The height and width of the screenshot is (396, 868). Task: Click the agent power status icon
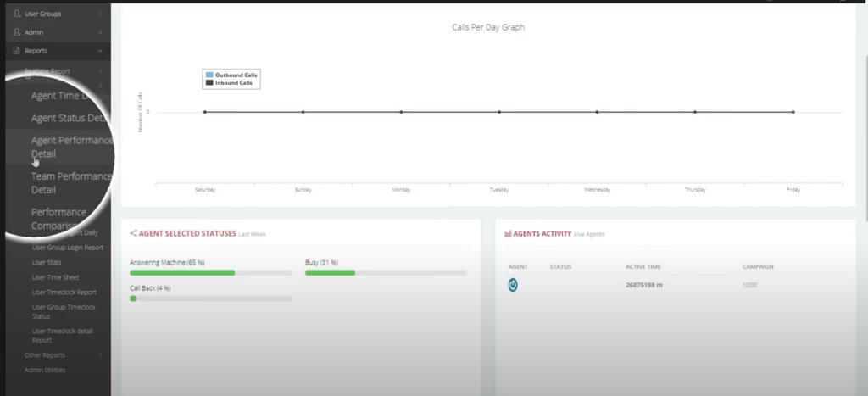point(513,285)
